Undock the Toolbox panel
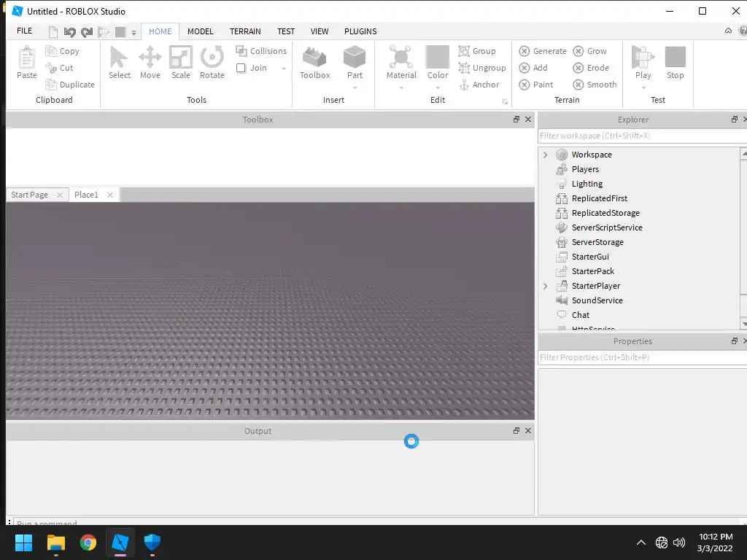This screenshot has height=560, width=747. [516, 120]
